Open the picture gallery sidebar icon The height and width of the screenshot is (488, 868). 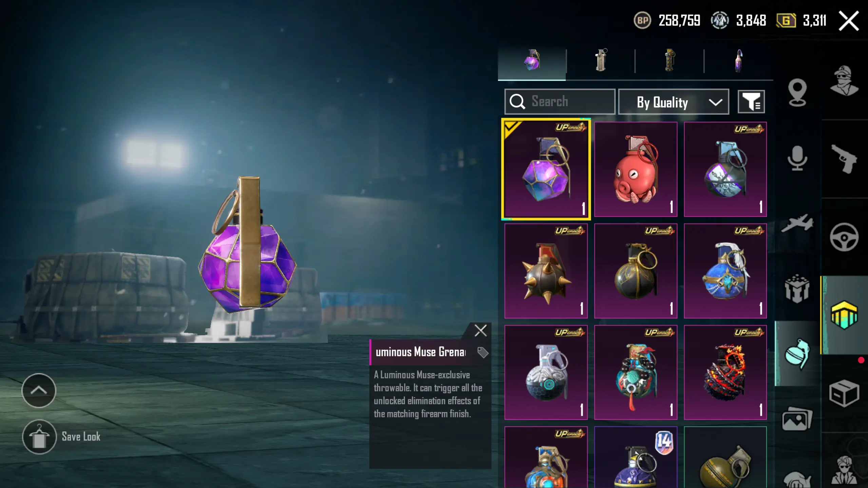coord(797,419)
